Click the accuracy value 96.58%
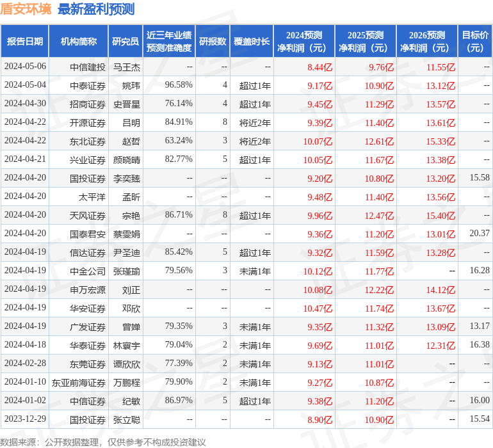Screen dimensions: 493x448 [179, 85]
